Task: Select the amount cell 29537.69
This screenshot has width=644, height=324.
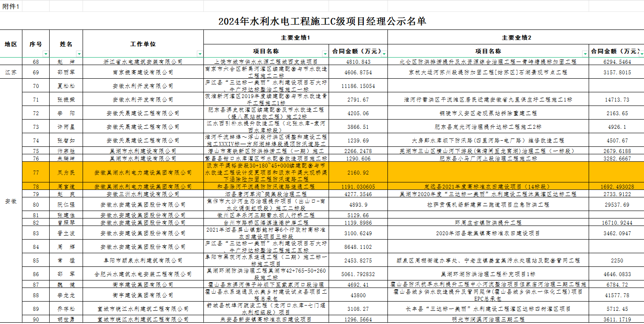Action: pyautogui.click(x=617, y=205)
